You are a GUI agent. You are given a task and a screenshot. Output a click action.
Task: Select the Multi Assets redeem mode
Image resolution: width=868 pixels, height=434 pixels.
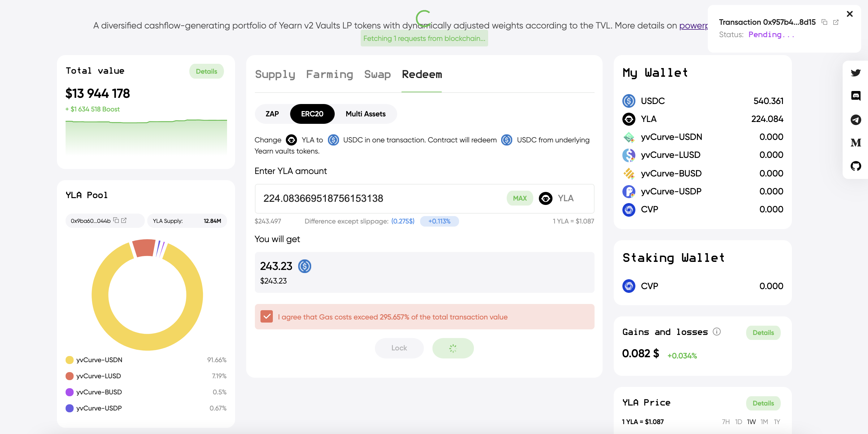coord(365,114)
